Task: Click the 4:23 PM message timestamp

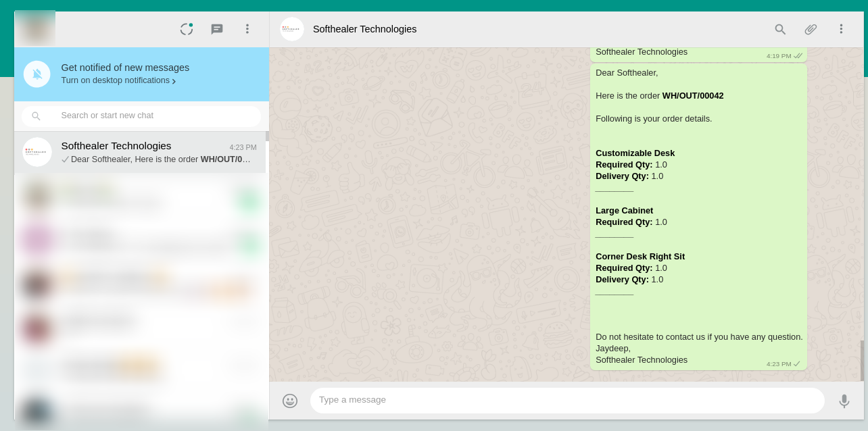Action: click(779, 364)
